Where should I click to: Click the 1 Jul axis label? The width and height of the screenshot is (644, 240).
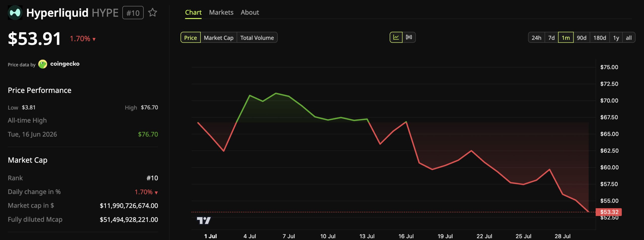click(x=211, y=236)
